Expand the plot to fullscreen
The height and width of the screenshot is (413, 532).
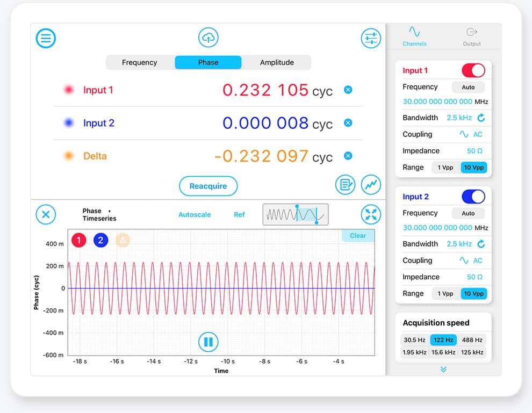tap(370, 215)
